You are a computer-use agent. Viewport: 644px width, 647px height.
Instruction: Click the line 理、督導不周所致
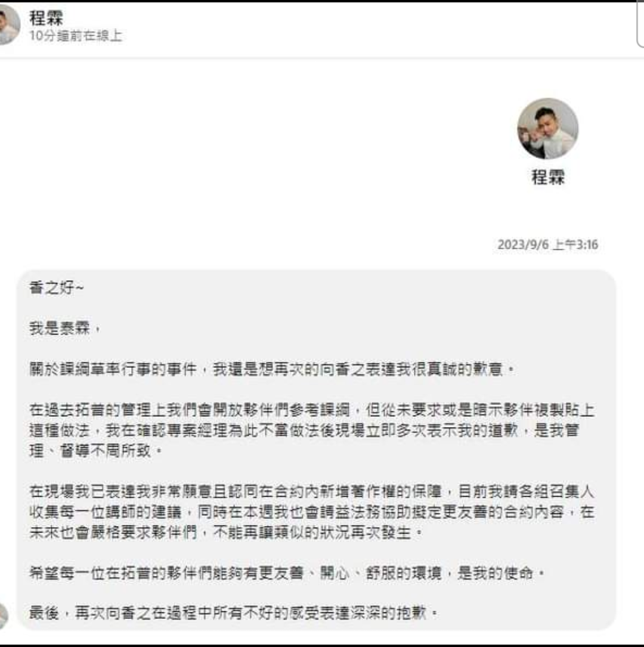[x=96, y=451]
